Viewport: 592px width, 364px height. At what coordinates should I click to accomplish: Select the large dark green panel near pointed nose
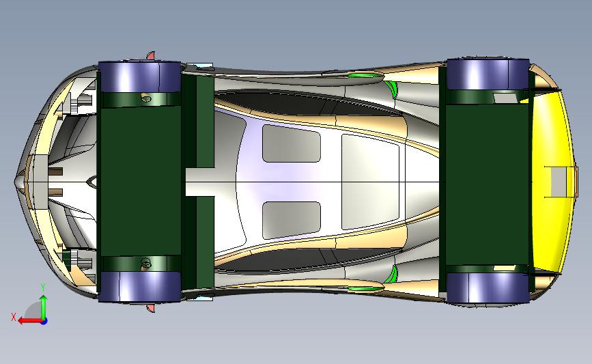(141, 182)
